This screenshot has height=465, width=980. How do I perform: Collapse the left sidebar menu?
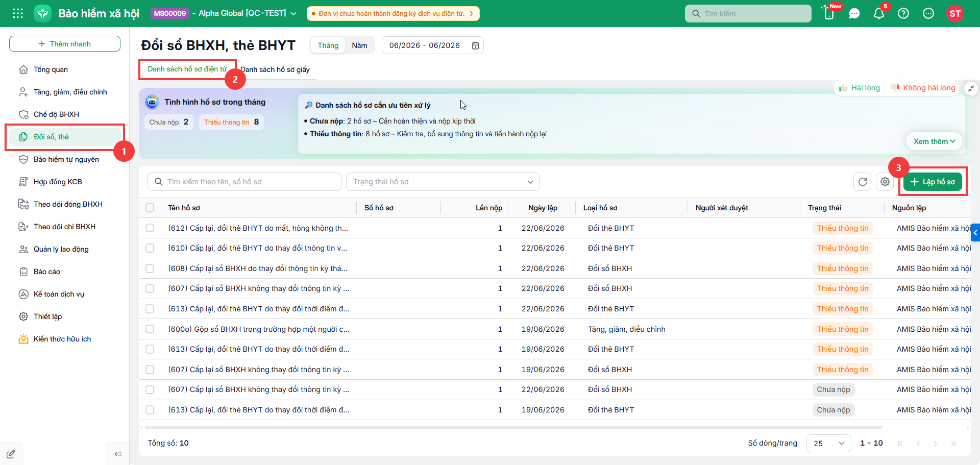(118, 454)
